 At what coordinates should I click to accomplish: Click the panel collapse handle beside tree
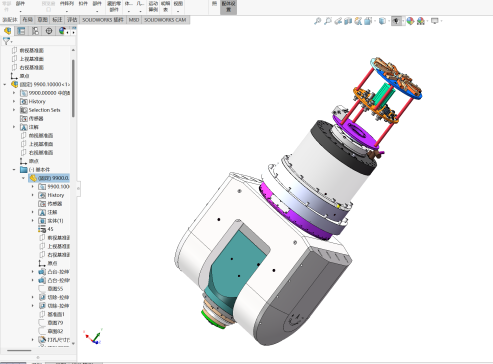79,189
